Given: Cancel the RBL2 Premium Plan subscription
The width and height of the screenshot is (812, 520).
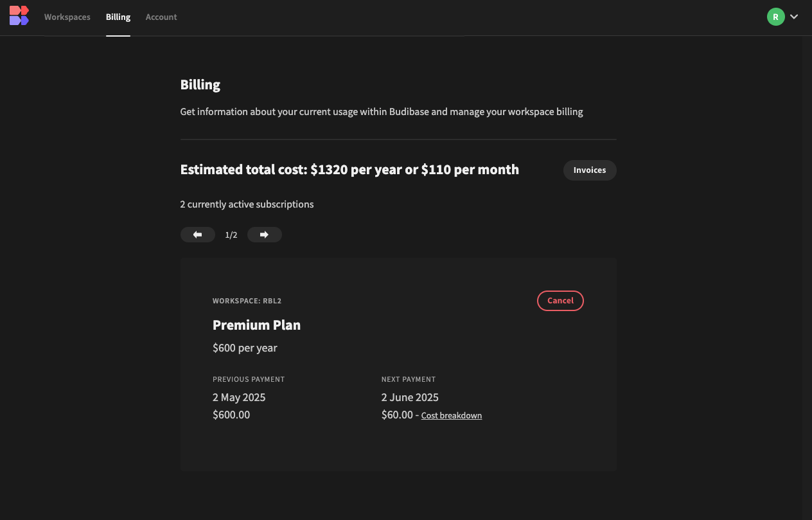Looking at the screenshot, I should coord(560,301).
